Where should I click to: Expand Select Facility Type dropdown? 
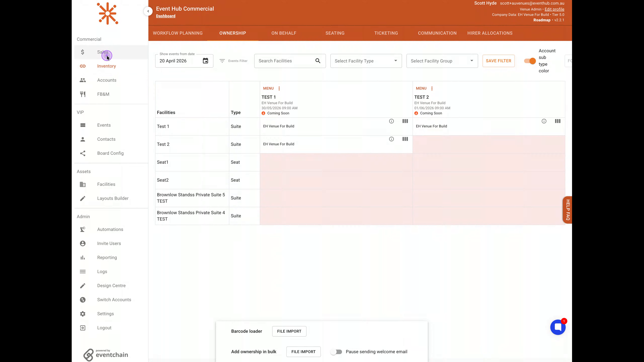[366, 61]
